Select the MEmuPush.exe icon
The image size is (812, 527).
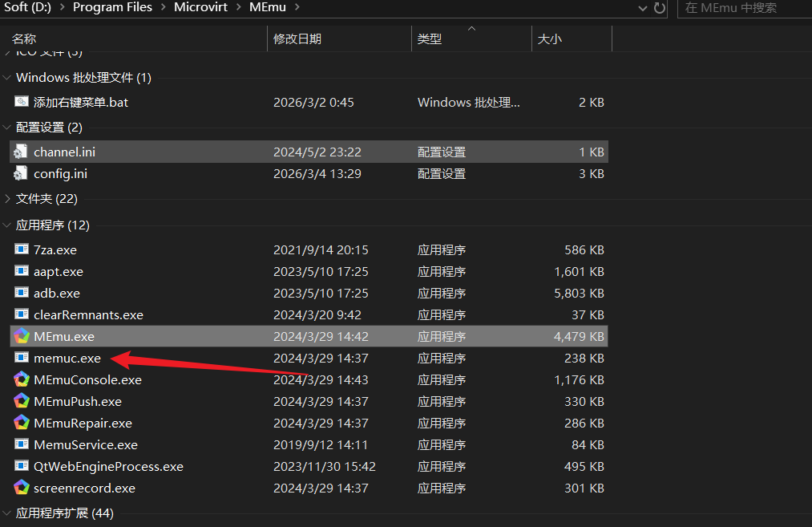pos(22,401)
